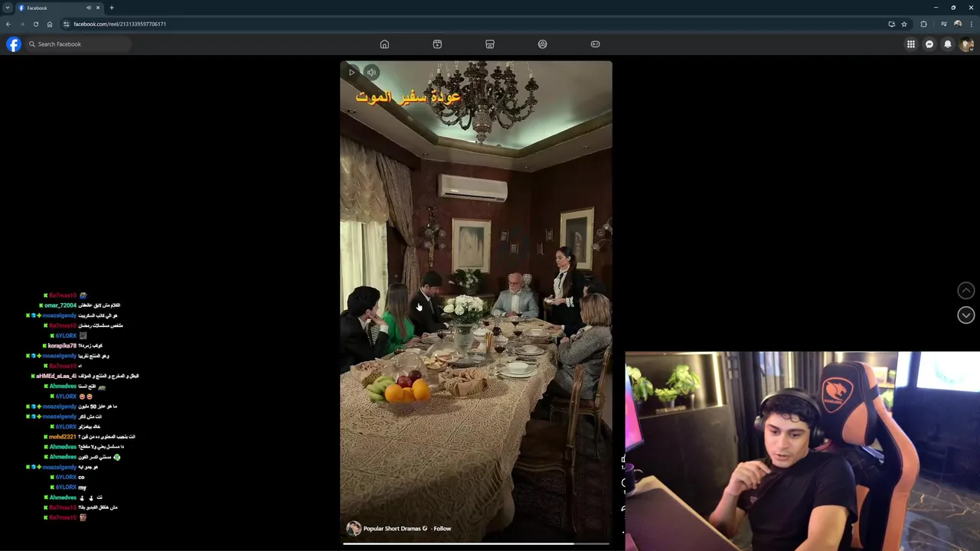Open the notifications bell
The image size is (980, 551).
[948, 44]
